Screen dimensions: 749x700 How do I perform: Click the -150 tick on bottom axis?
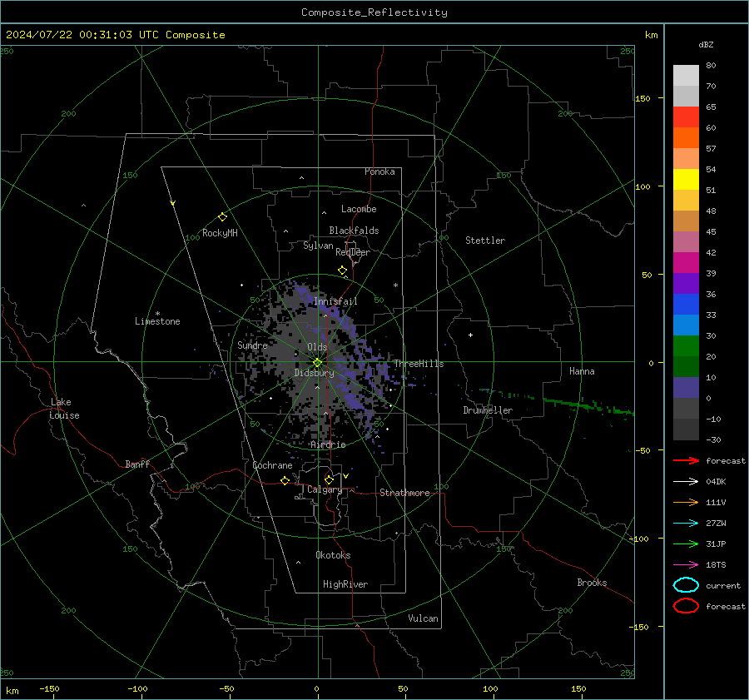(x=49, y=689)
